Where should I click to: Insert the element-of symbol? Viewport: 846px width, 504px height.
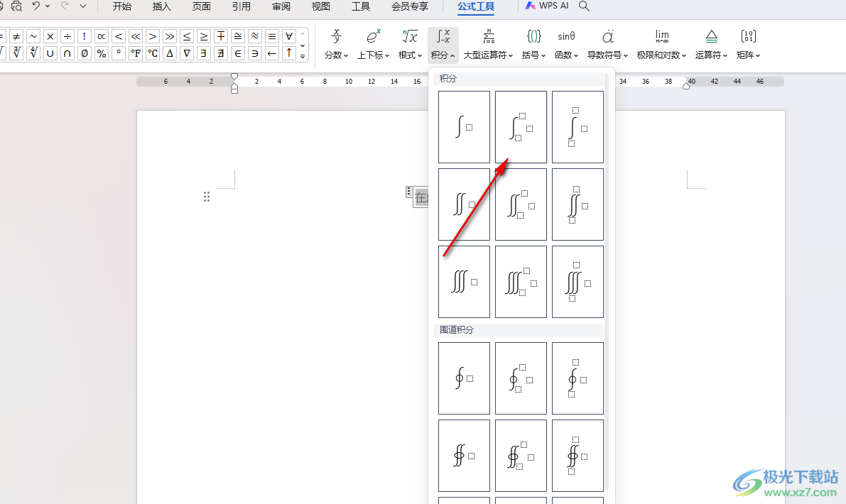237,53
